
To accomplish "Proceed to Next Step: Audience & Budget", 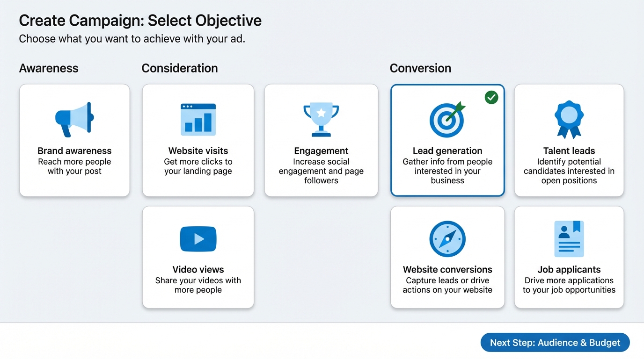I will pos(555,343).
